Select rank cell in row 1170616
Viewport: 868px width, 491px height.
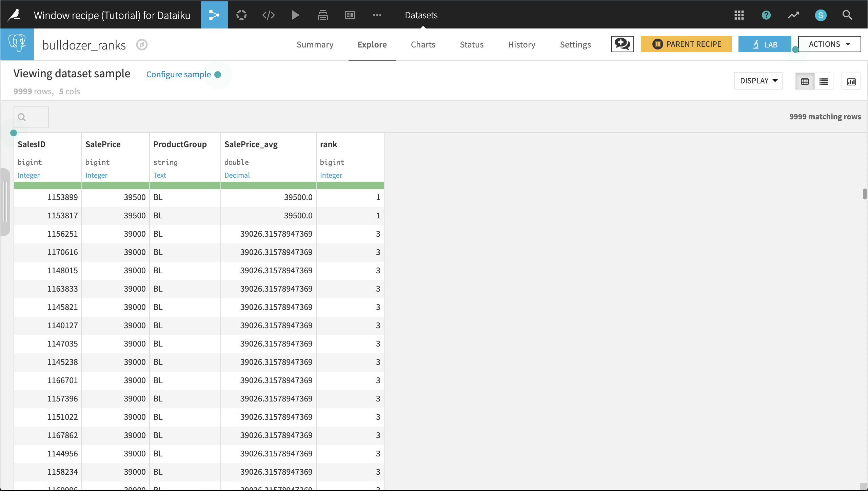coord(350,252)
